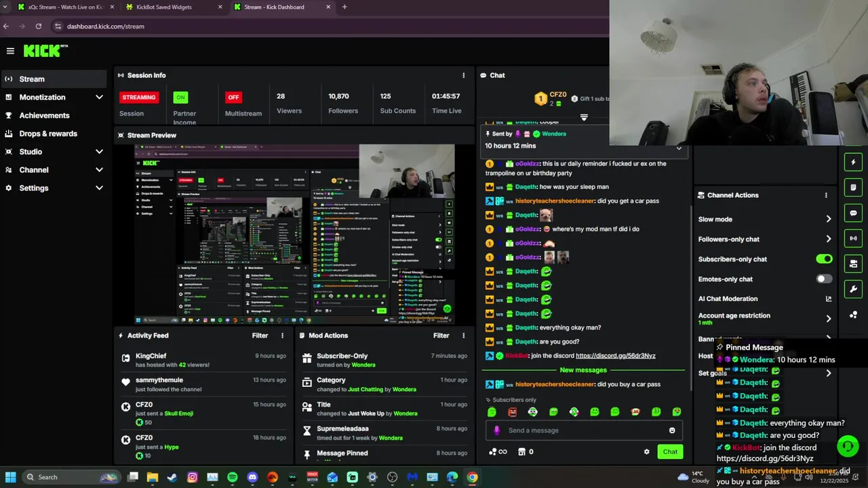The width and height of the screenshot is (868, 488).
Task: Toggle the Multistream OFF badge
Action: click(233, 97)
